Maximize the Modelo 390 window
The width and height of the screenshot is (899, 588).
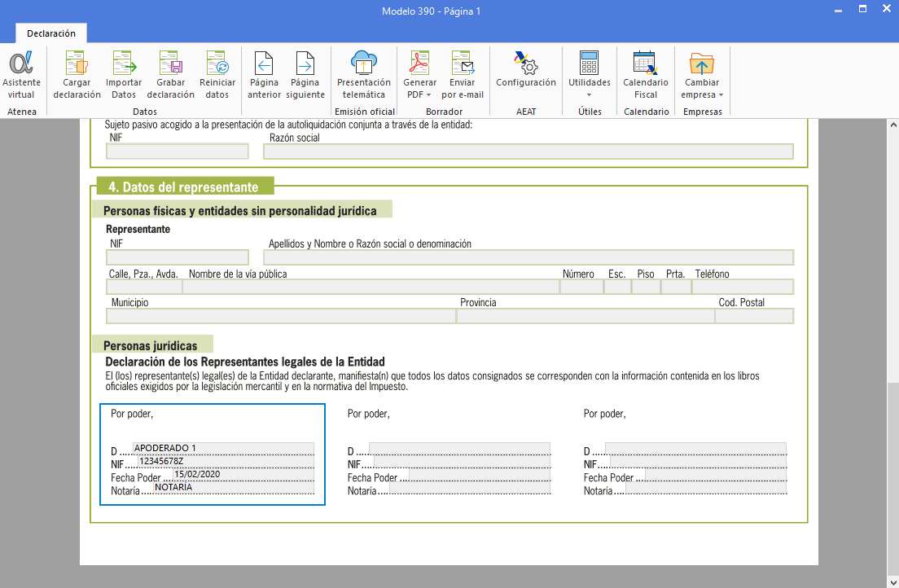(862, 9)
